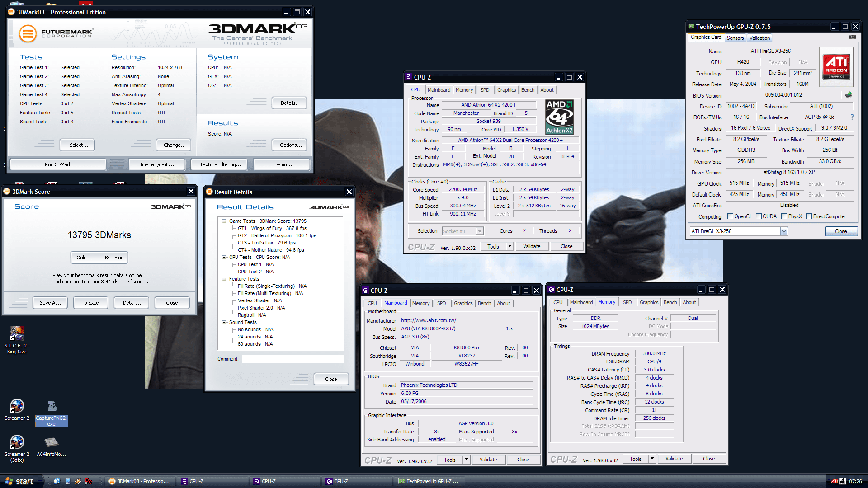The image size is (868, 488).
Task: Open the ATI FireGL X3-256 card dropdown
Action: 784,231
